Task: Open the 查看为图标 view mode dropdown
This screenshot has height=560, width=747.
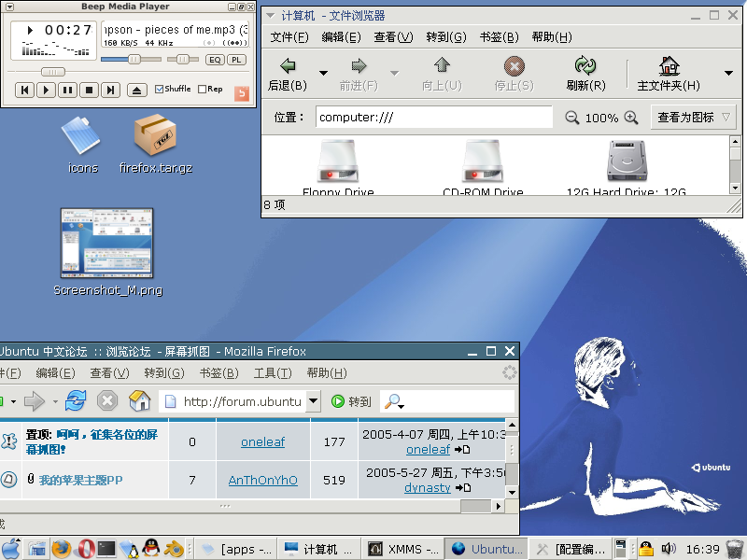Action: click(694, 118)
